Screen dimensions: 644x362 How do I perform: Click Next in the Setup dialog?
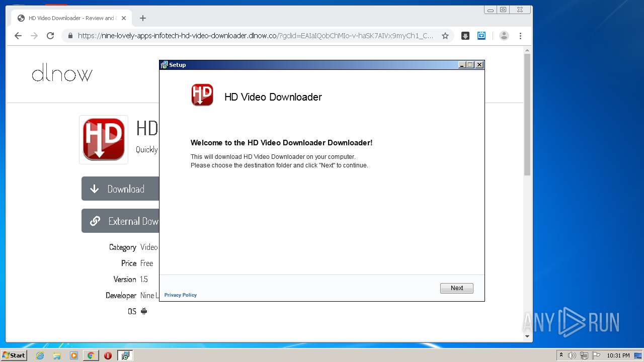(456, 288)
